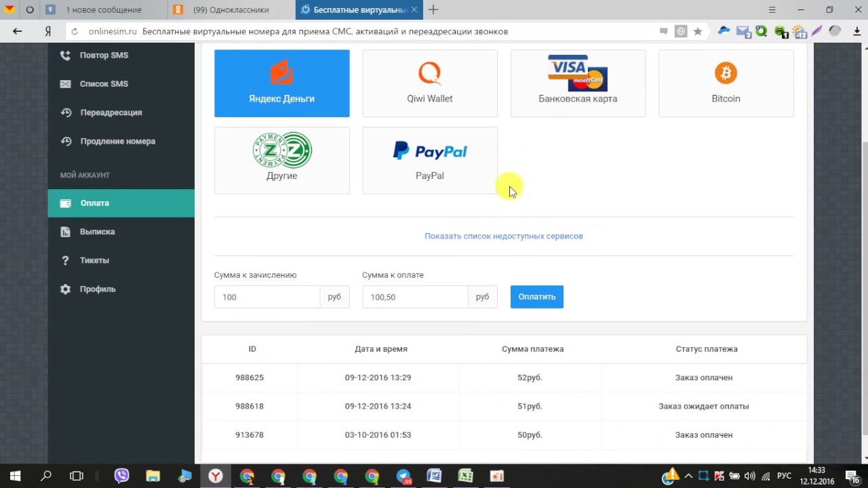This screenshot has height=488, width=868.
Task: Click the 'Заказ ожидает оплаты' status cell
Action: pos(704,406)
